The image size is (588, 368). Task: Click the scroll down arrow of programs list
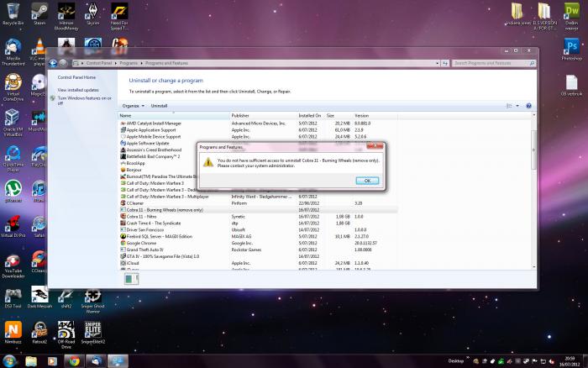click(x=533, y=266)
